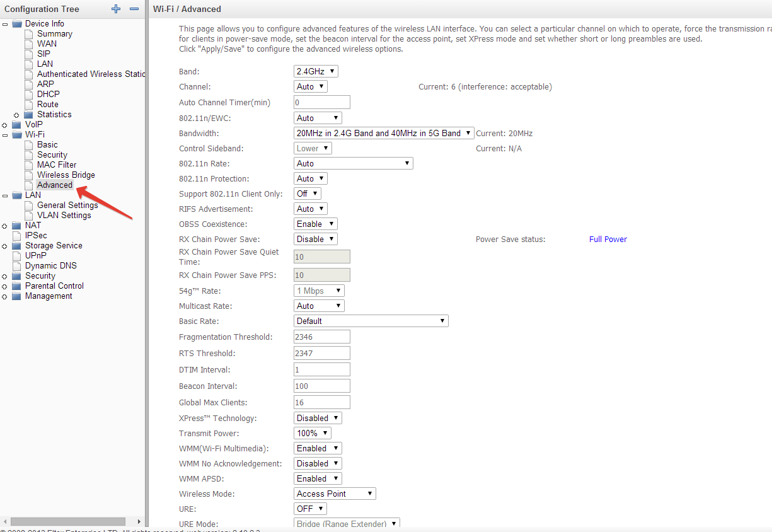Open the WMM(Wi-Fi Multimedia) dropdown
The width and height of the screenshot is (772, 532).
318,448
